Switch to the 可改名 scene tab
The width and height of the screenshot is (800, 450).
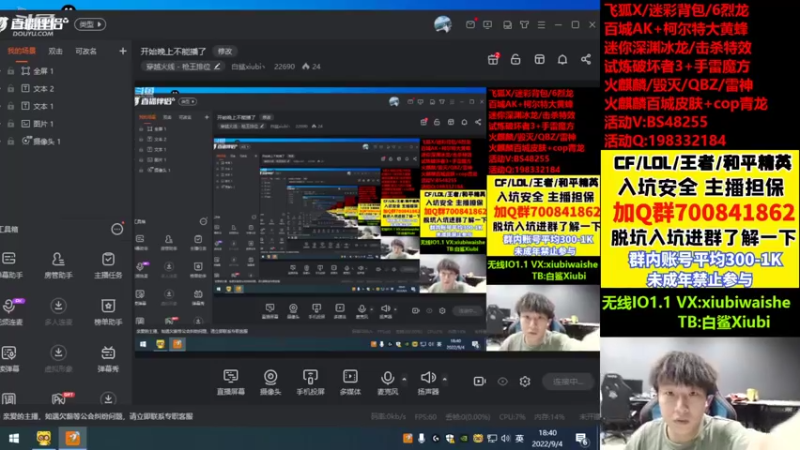tap(86, 51)
